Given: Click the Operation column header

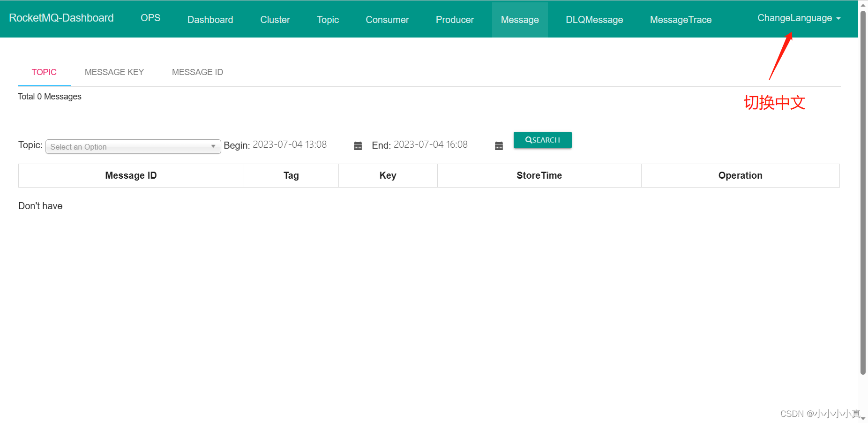Looking at the screenshot, I should [x=741, y=175].
